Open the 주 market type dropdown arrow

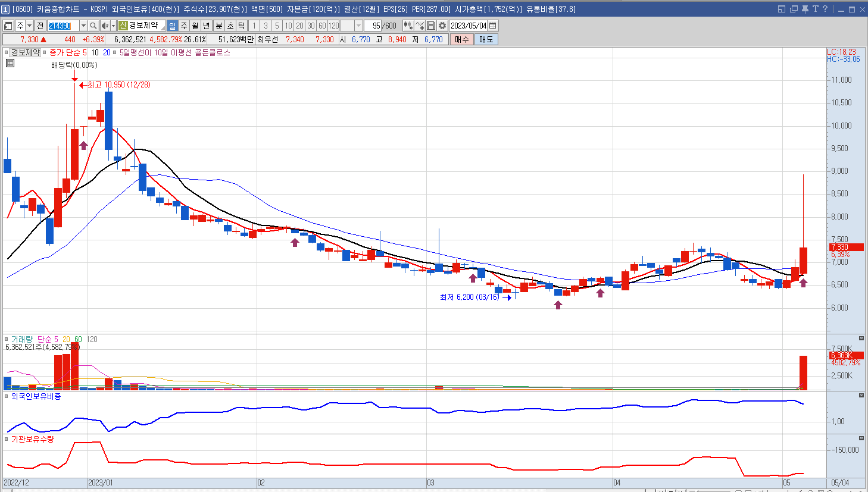pyautogui.click(x=29, y=26)
